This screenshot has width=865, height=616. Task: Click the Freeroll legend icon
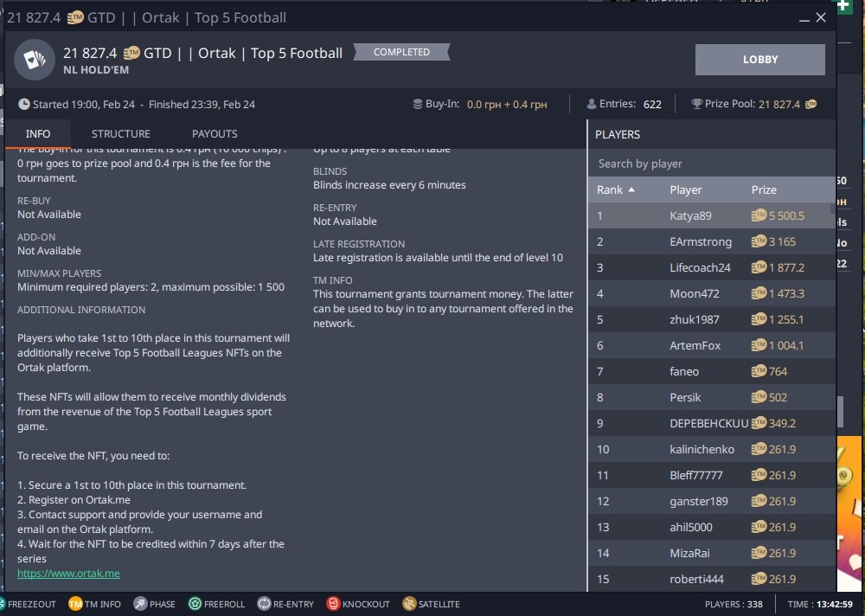coord(195,604)
